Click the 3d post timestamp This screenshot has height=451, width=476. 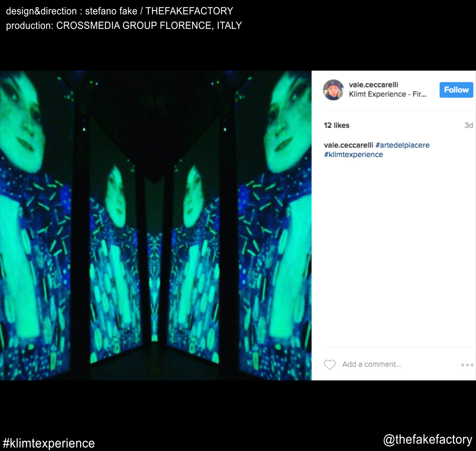(x=468, y=125)
